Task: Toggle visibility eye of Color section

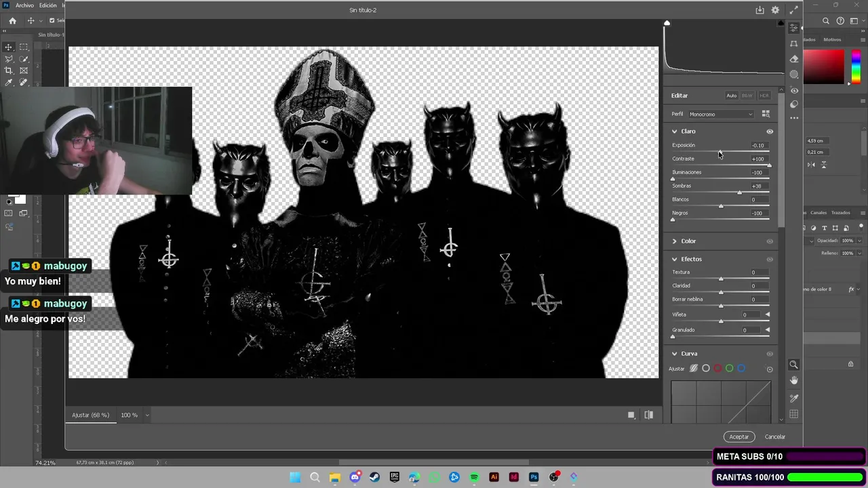Action: pyautogui.click(x=770, y=241)
